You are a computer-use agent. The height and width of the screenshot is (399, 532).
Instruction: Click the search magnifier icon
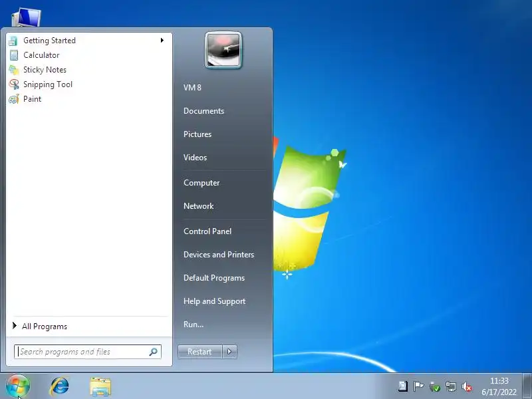coord(154,352)
